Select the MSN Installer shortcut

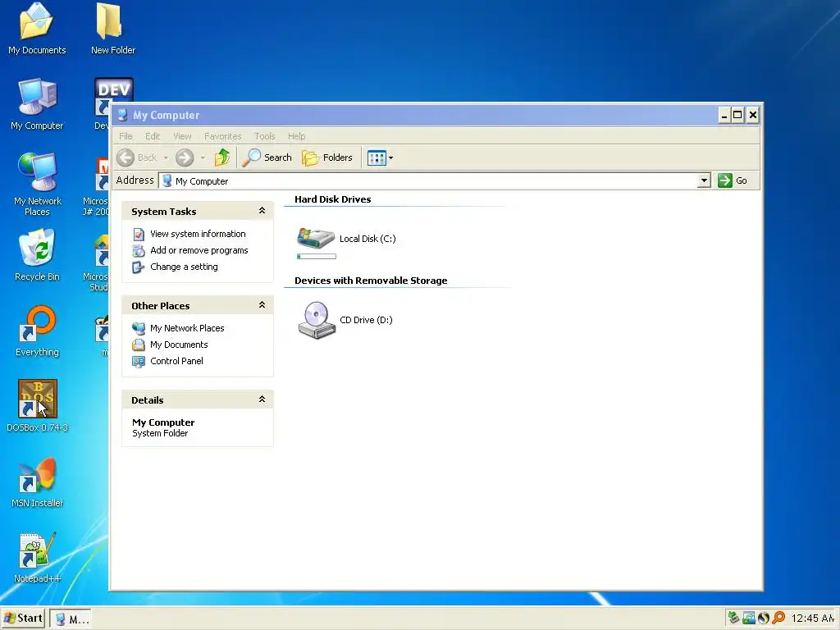click(x=37, y=481)
